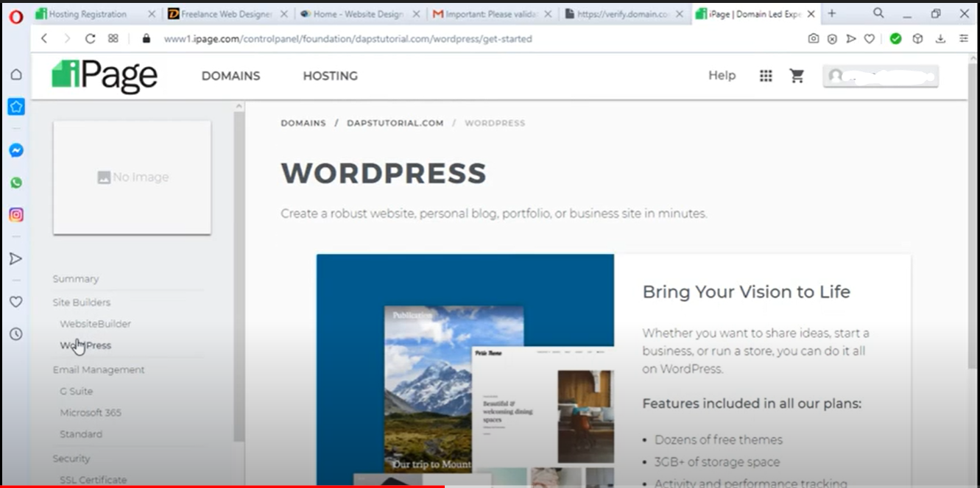Expand the user account dropdown
This screenshot has height=488, width=980.
coord(881,76)
